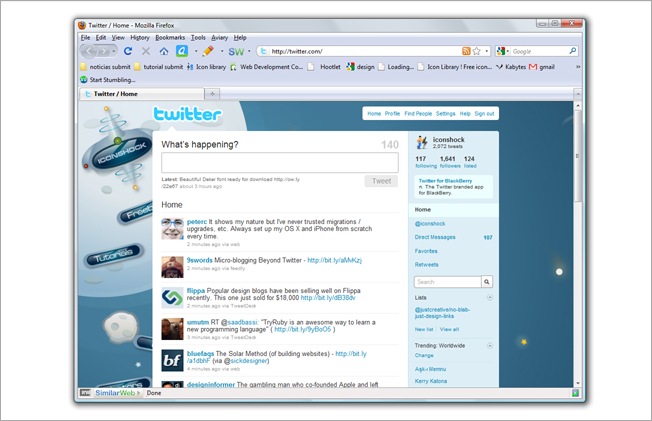Click View all lists link

[449, 329]
